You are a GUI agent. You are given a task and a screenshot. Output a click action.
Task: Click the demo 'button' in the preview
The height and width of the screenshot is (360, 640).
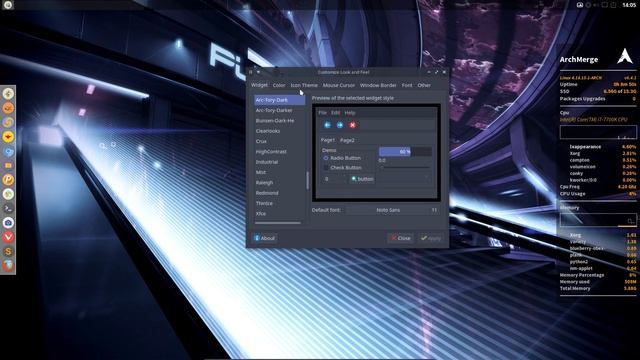coord(362,179)
